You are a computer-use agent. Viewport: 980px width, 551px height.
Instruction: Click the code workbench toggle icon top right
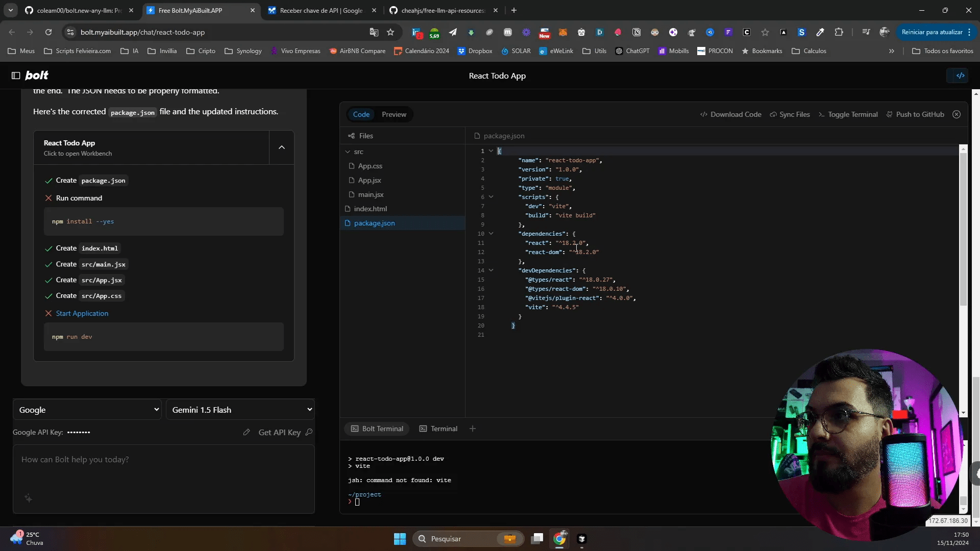(x=960, y=76)
